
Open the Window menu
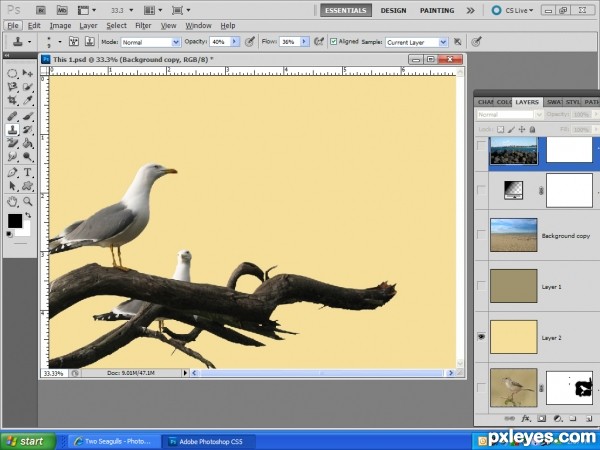point(198,26)
